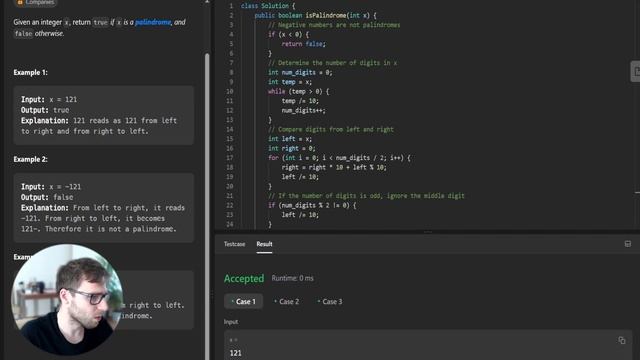The width and height of the screenshot is (640, 360).
Task: Click the comment 'Negative numbers are not palindromes'
Action: point(334,25)
